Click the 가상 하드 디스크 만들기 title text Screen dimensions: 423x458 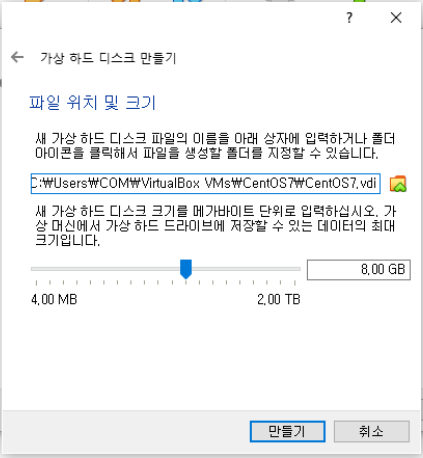pos(108,58)
